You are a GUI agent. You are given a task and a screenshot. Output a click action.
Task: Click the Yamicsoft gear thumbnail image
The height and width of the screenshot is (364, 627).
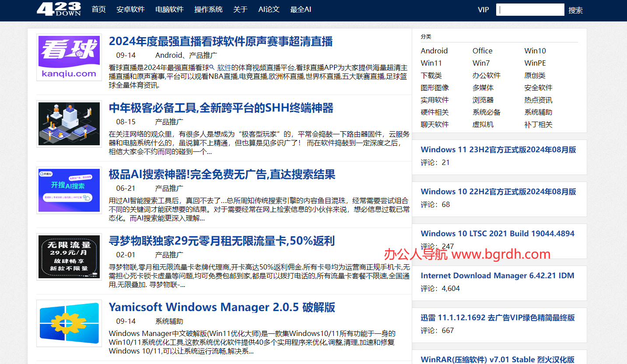[68, 323]
